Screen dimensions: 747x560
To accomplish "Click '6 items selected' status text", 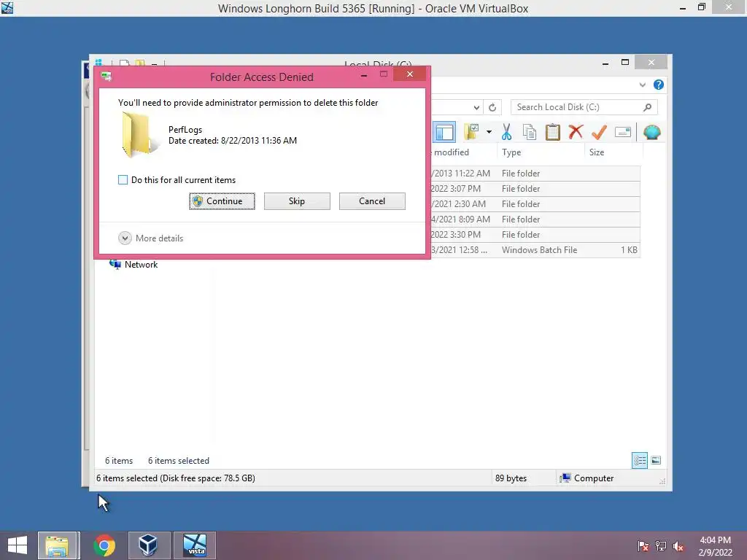I will click(179, 461).
